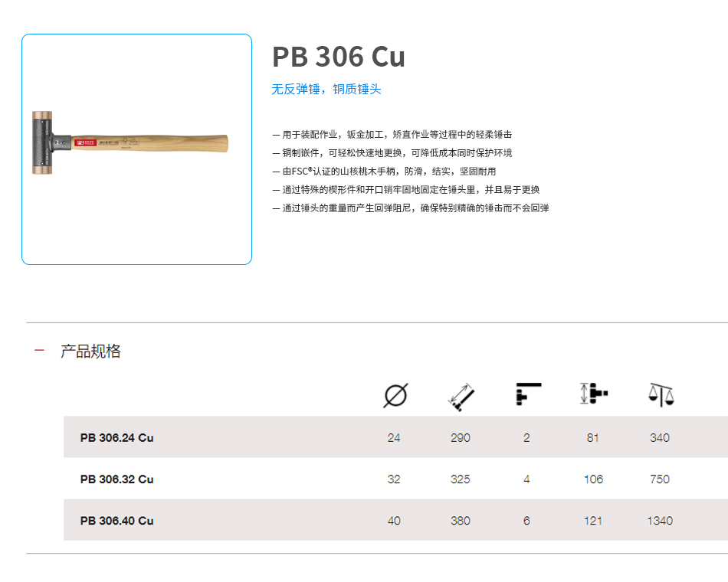Click the hammer head length icon

pyautogui.click(x=593, y=394)
